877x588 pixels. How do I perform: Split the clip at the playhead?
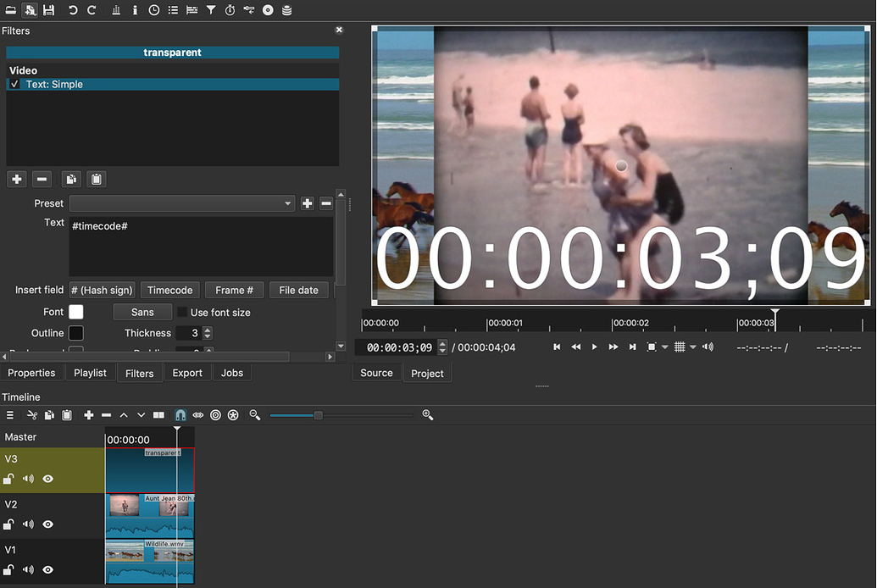(x=158, y=415)
